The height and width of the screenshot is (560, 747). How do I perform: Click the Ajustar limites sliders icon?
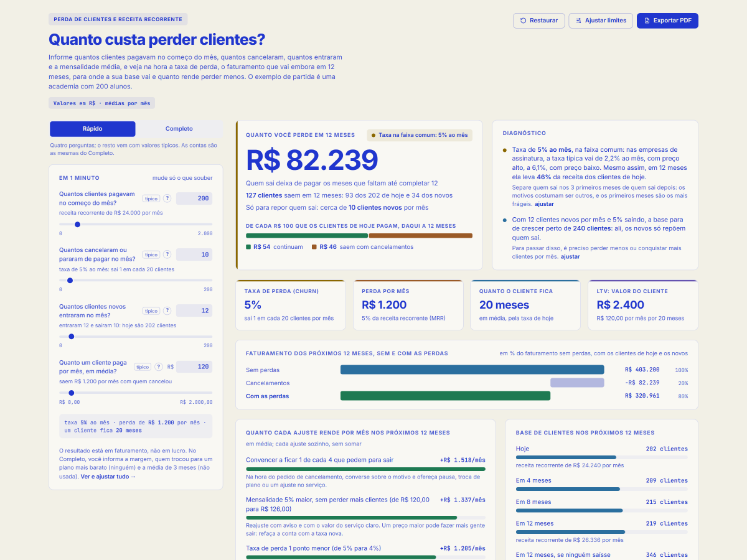click(x=578, y=21)
